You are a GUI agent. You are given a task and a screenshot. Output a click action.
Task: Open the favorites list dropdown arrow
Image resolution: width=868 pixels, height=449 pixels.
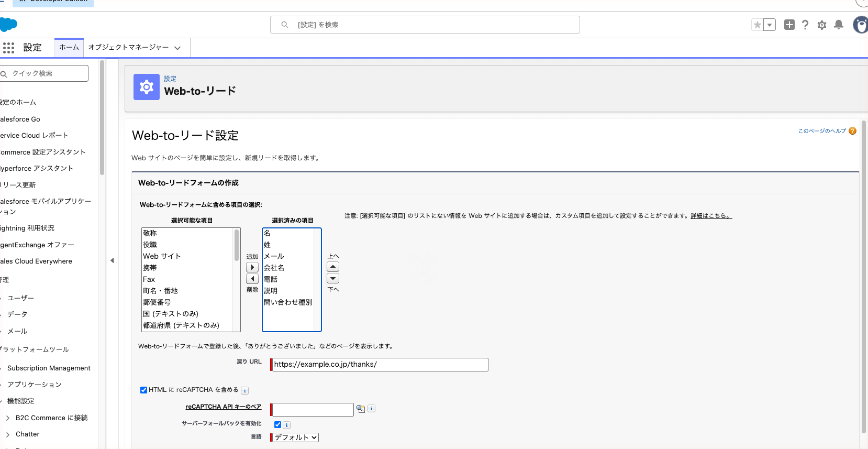pos(770,25)
